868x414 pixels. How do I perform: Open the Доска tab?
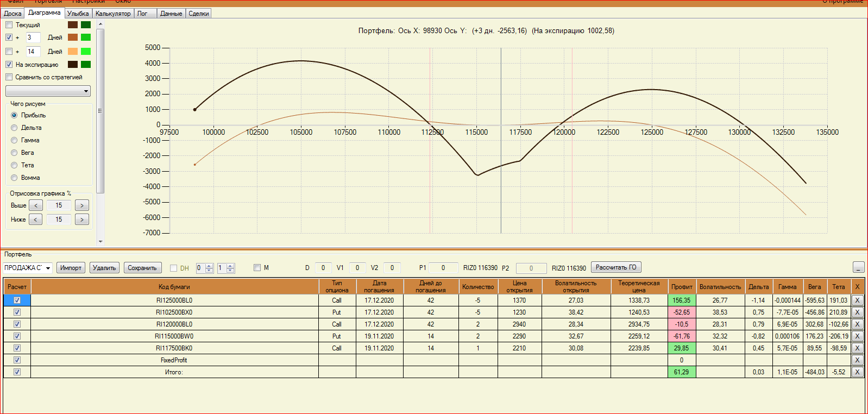[x=12, y=14]
